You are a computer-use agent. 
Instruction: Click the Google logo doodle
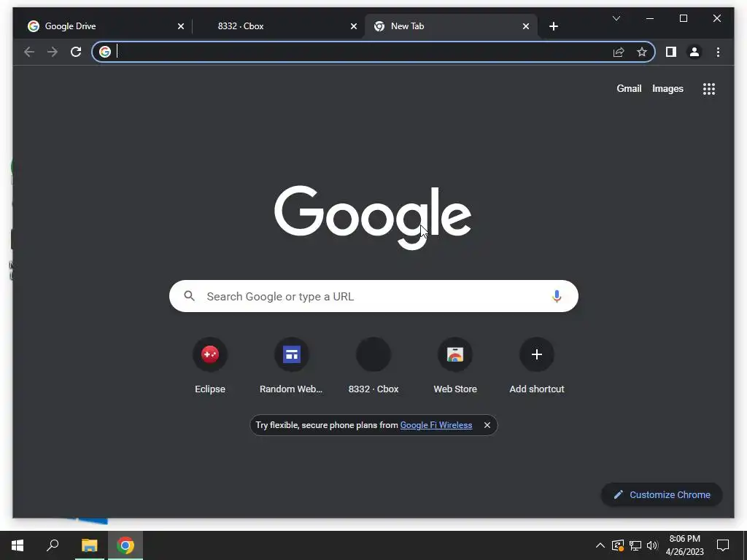point(373,217)
